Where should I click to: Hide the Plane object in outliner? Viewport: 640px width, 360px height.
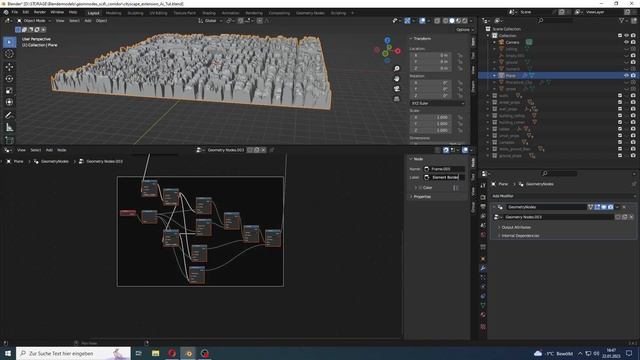626,76
